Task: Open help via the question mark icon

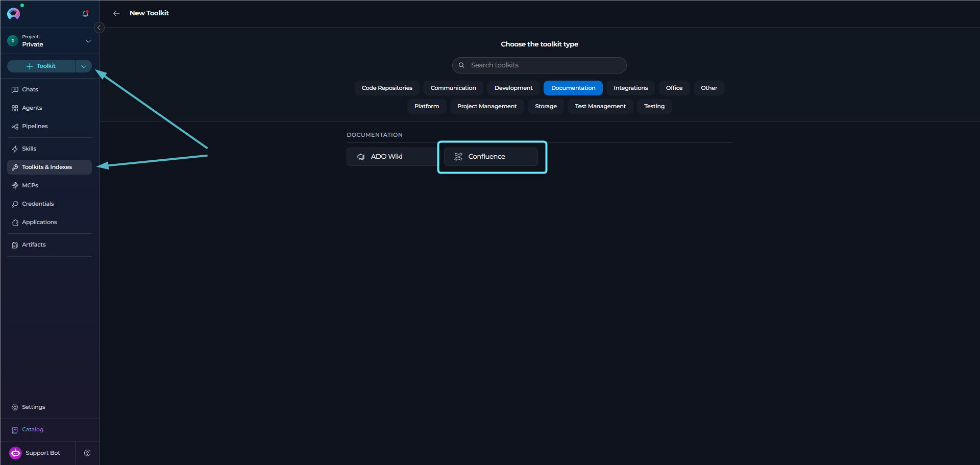Action: click(x=87, y=453)
